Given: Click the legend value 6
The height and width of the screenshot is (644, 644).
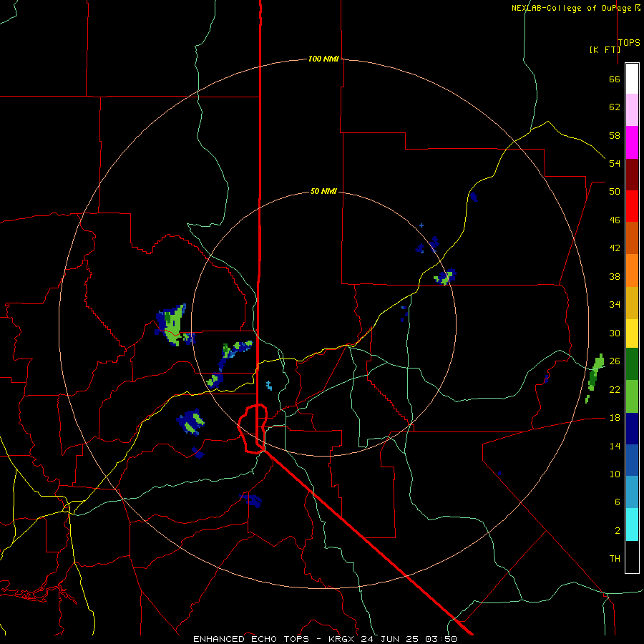Looking at the screenshot, I should click(x=617, y=502).
